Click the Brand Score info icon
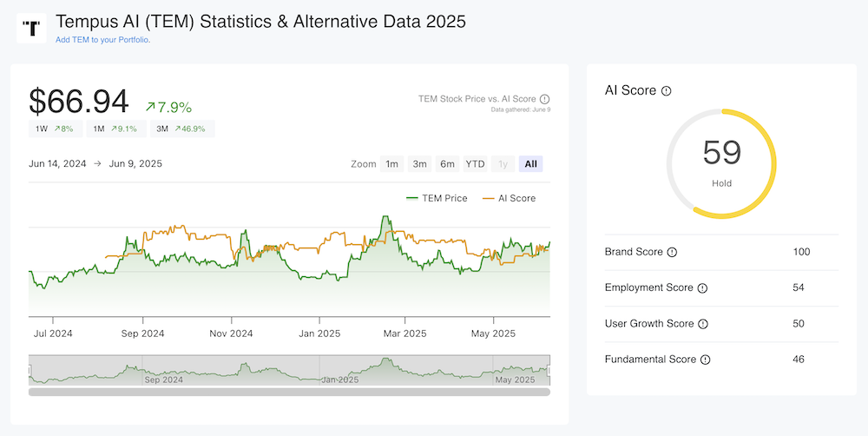 (672, 252)
